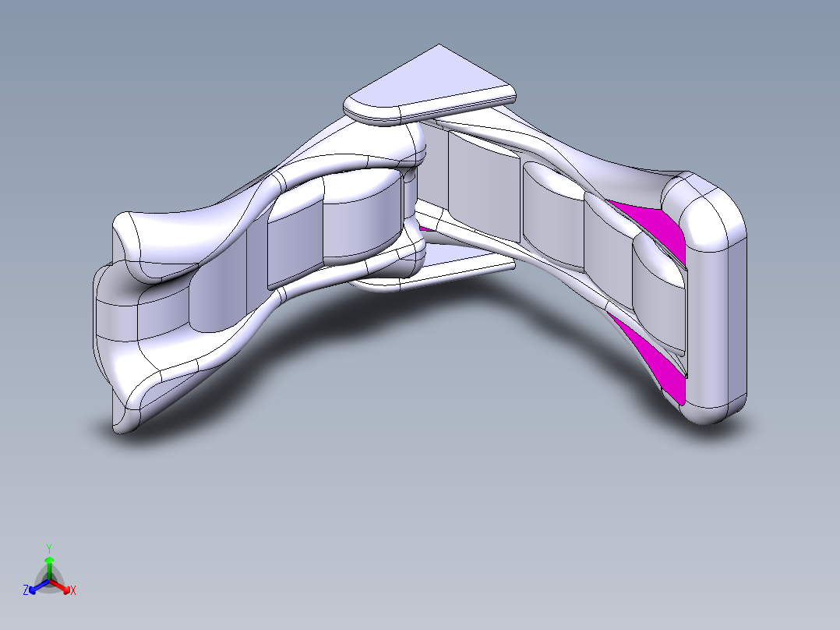Click the red X axis of the triad

pos(61,586)
